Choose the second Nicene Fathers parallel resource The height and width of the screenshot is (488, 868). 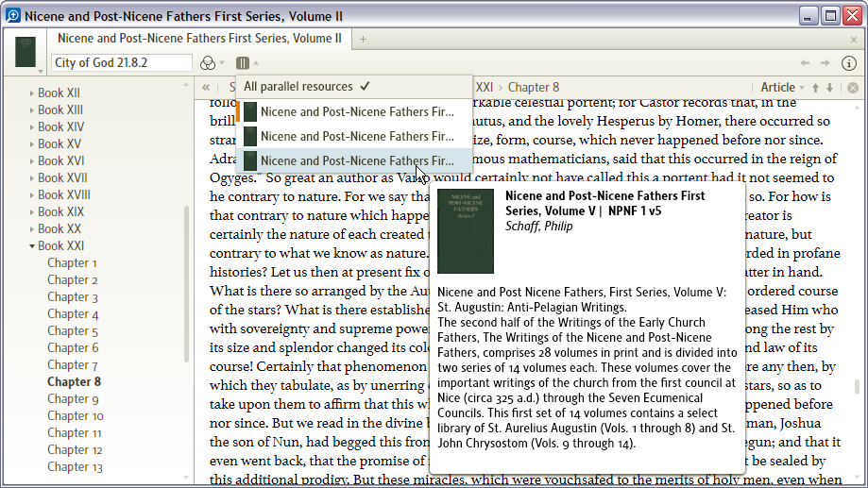click(354, 136)
